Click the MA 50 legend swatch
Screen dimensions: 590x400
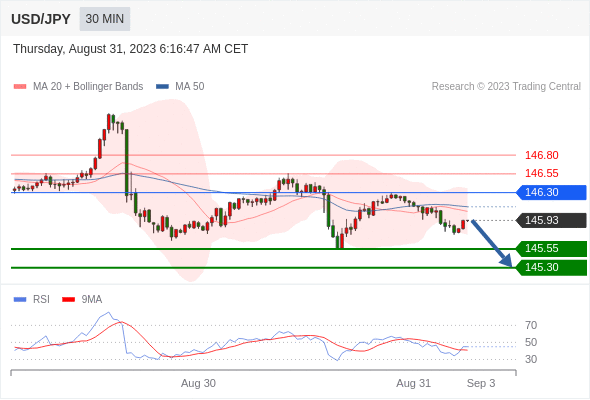pos(162,87)
